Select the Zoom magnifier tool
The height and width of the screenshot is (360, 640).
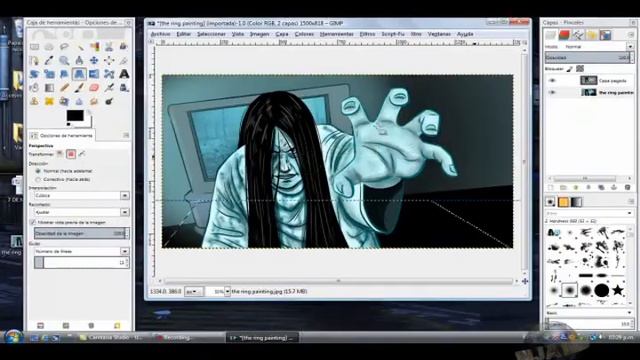tap(64, 61)
